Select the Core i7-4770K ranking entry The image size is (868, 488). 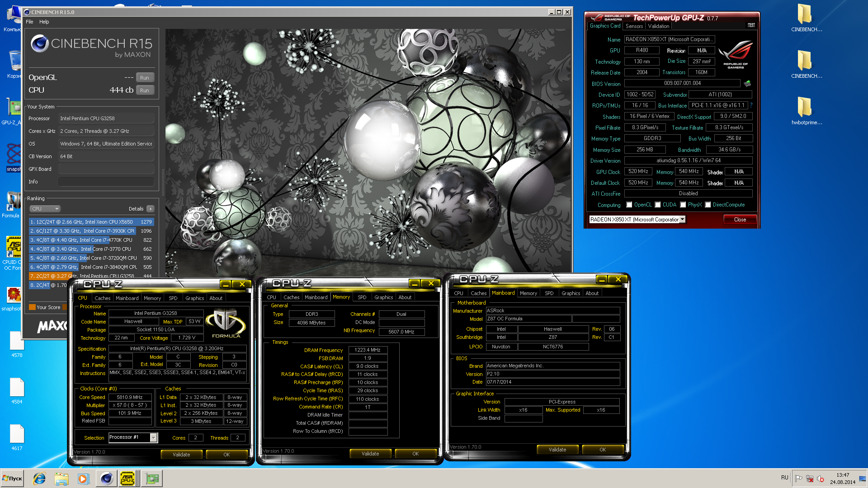(91, 240)
